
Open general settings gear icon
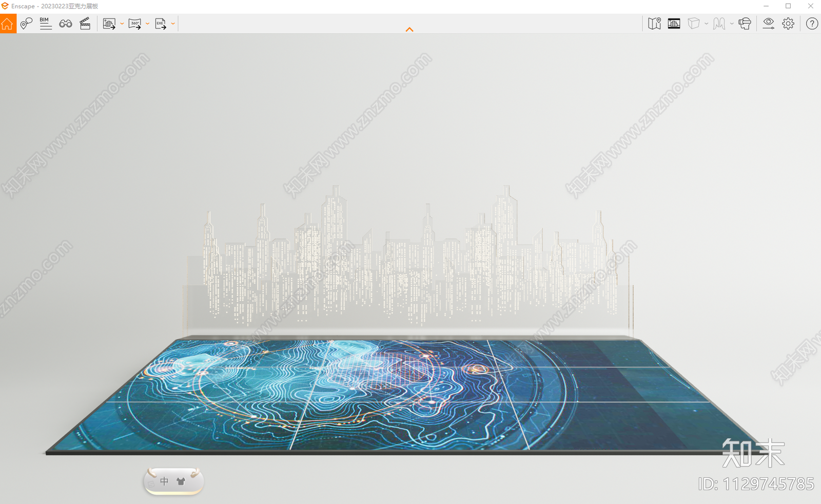788,24
